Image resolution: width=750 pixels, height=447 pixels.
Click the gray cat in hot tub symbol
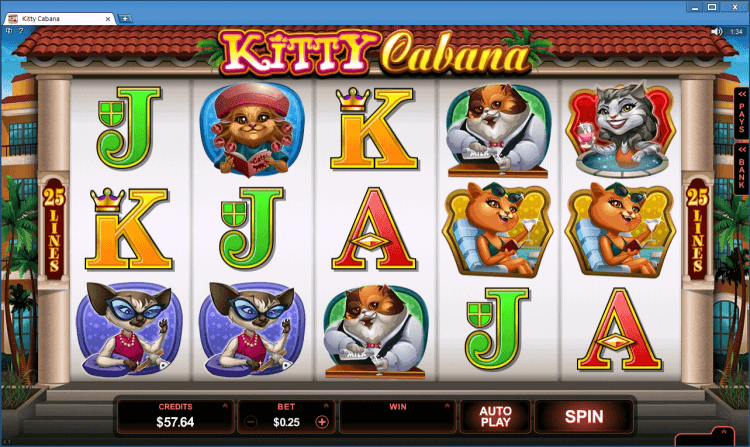620,130
